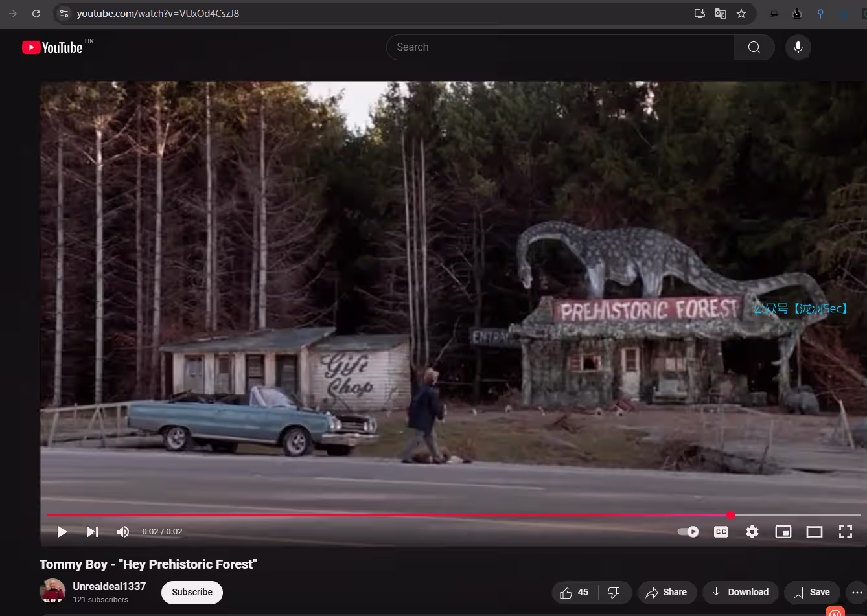Select the title Tommy Boy - "Hey Prehistoric Forest"
This screenshot has height=616, width=867.
[148, 564]
